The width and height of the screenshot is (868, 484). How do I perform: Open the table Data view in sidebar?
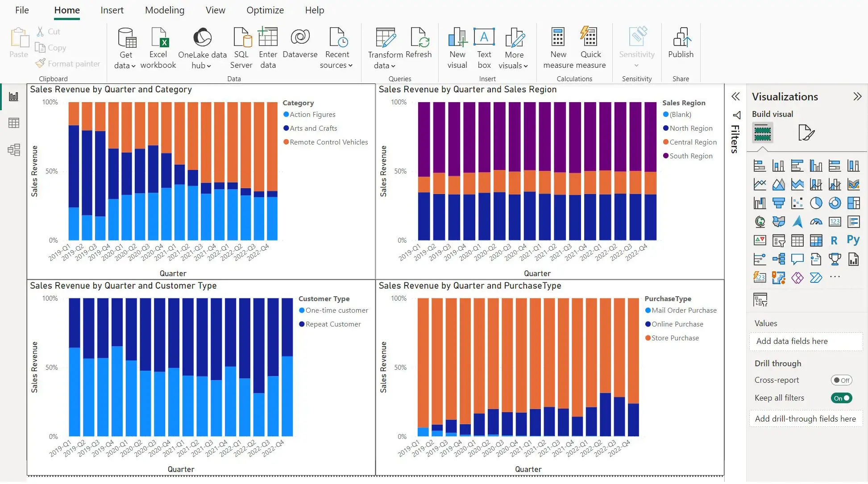tap(14, 123)
